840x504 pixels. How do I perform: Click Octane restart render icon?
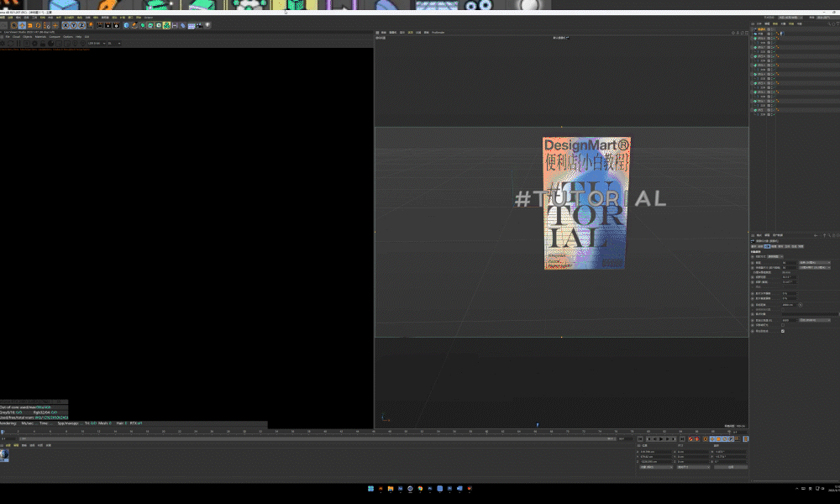(11, 44)
